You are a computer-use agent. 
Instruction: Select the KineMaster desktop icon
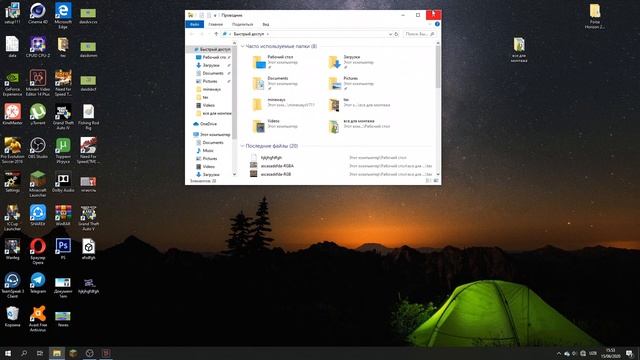coord(12,114)
